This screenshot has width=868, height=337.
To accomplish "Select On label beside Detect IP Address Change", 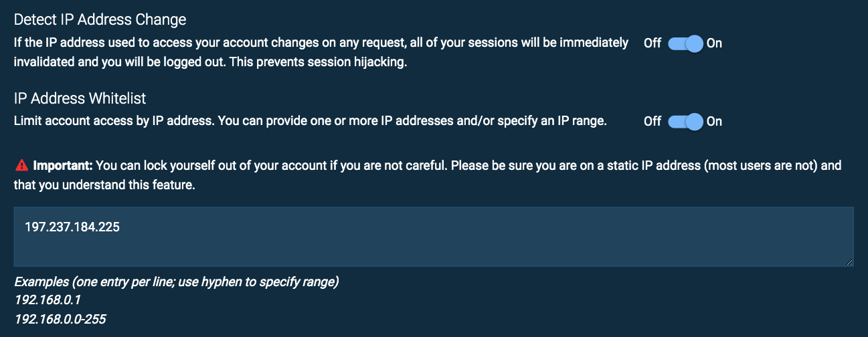I will coord(714,43).
